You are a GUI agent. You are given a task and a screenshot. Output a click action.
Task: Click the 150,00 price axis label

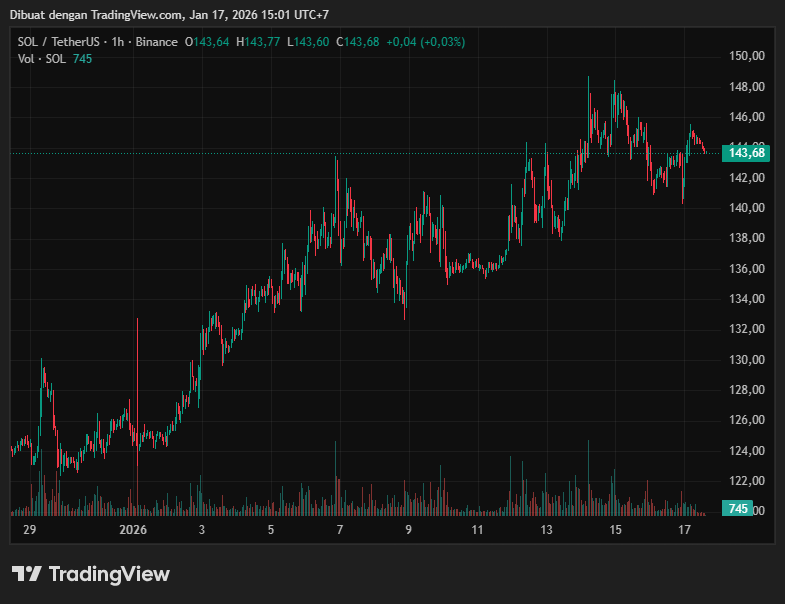pyautogui.click(x=747, y=56)
